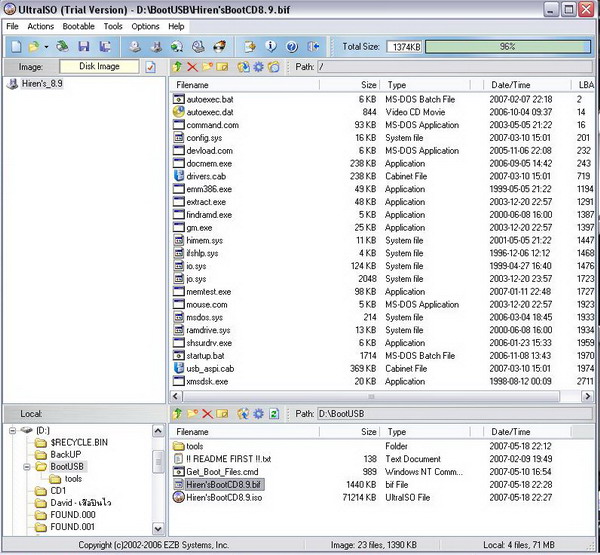The width and height of the screenshot is (600, 555).
Task: Click the Date/Time column header in image list
Action: point(527,85)
